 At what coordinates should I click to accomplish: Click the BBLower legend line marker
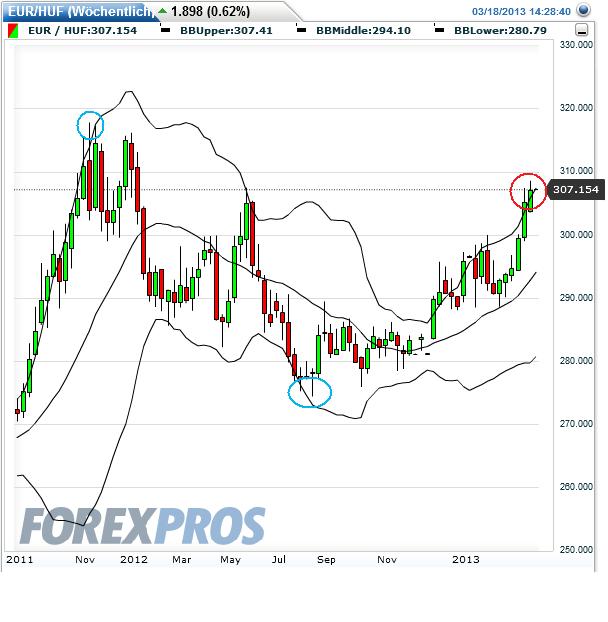439,30
